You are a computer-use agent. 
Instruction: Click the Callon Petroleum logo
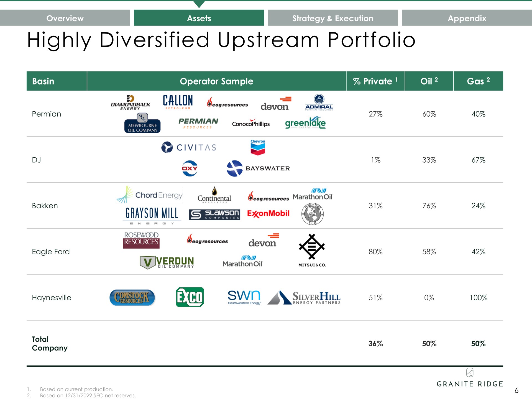point(178,102)
